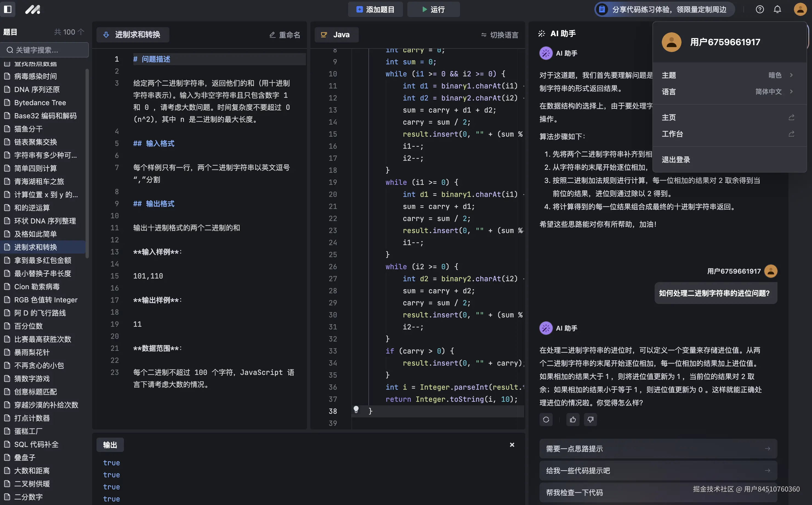Click the search magnifier in problem sidebar
The image size is (812, 505).
click(10, 50)
